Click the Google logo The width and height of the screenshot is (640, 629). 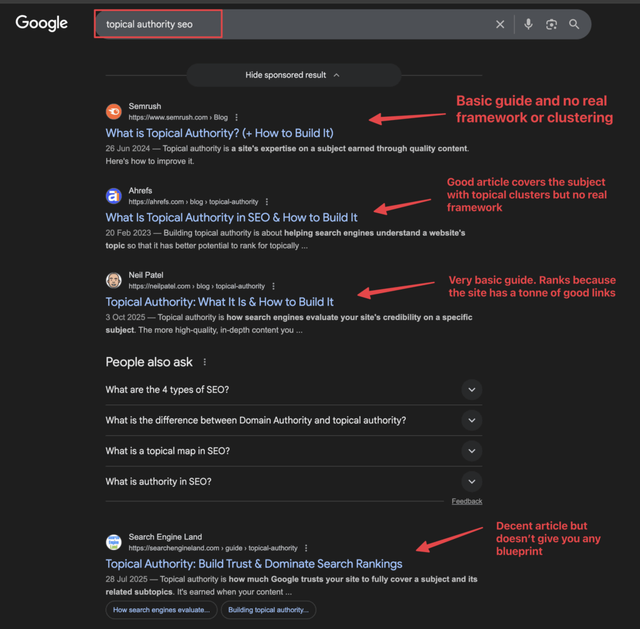click(x=42, y=23)
